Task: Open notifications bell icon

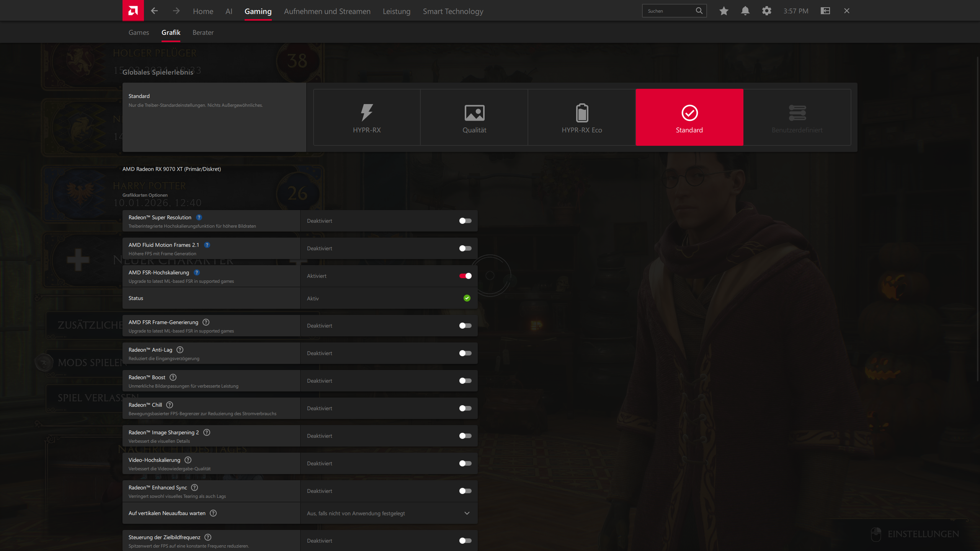Action: pyautogui.click(x=745, y=11)
